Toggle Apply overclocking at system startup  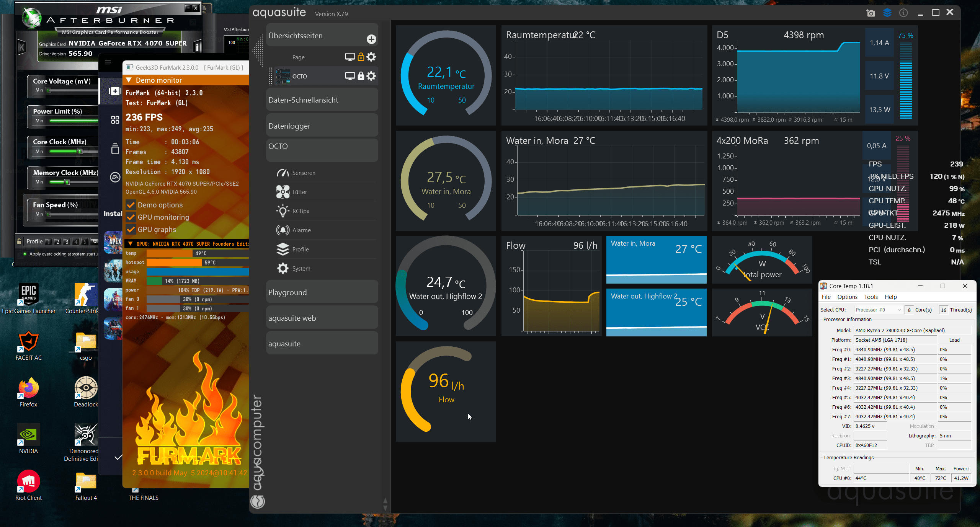25,254
